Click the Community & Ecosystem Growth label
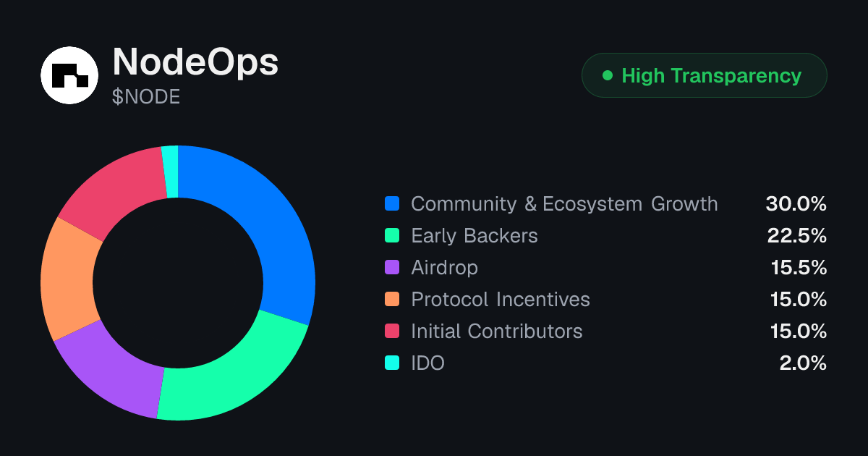 point(564,204)
